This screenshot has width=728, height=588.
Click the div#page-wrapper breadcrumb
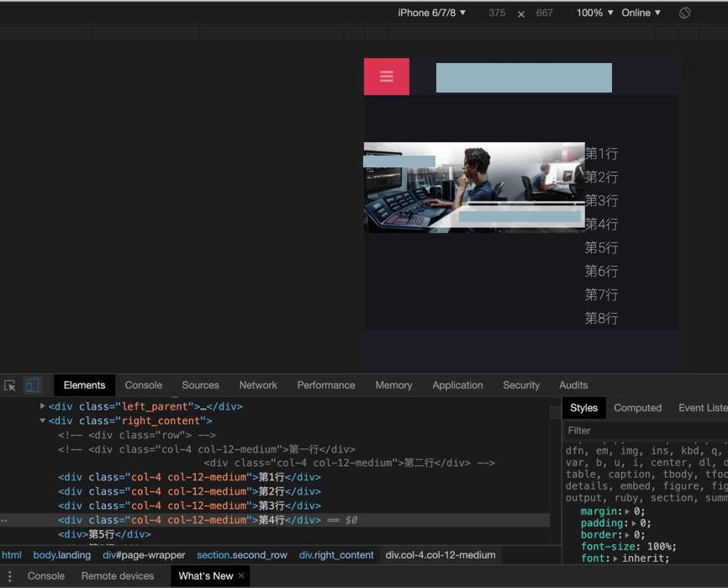(144, 555)
